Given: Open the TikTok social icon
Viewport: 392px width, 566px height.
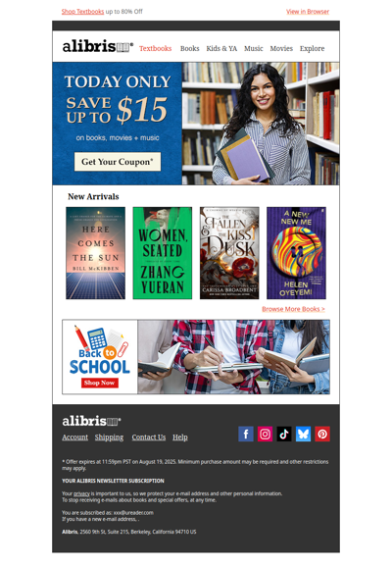Looking at the screenshot, I should pos(284,434).
